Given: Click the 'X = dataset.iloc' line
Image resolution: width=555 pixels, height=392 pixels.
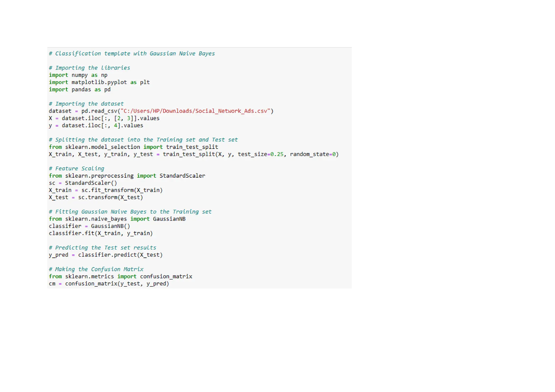Looking at the screenshot, I should click(x=104, y=118).
